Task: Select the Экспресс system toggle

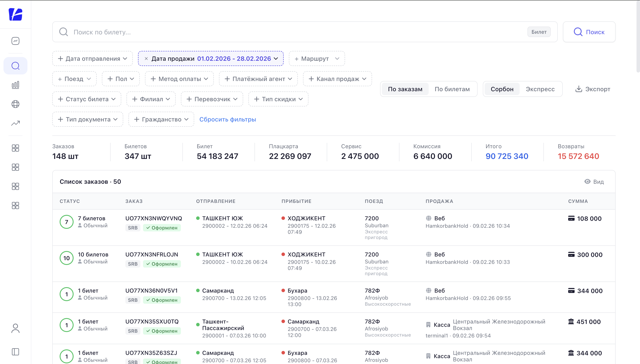Action: coord(540,89)
